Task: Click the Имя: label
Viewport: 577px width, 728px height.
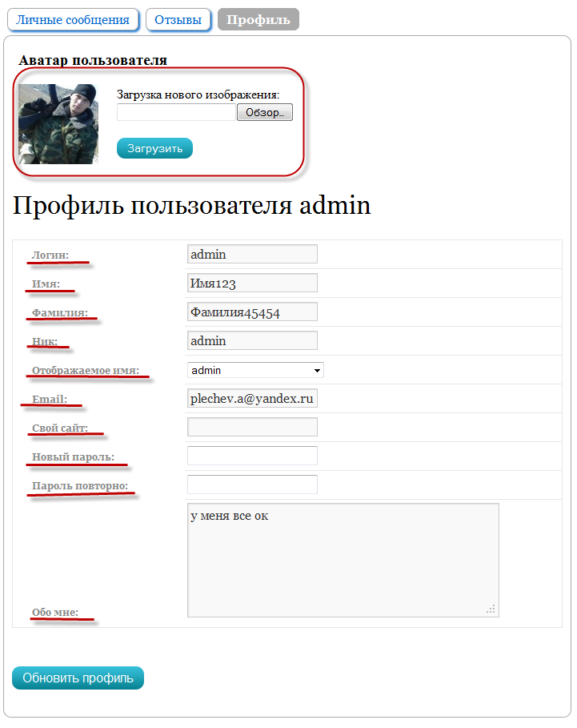Action: pos(46,284)
